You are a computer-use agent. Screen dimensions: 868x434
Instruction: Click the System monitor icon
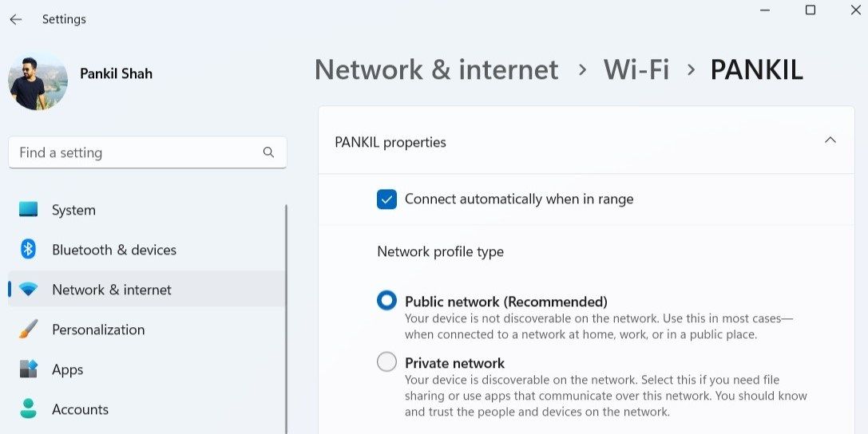click(29, 210)
